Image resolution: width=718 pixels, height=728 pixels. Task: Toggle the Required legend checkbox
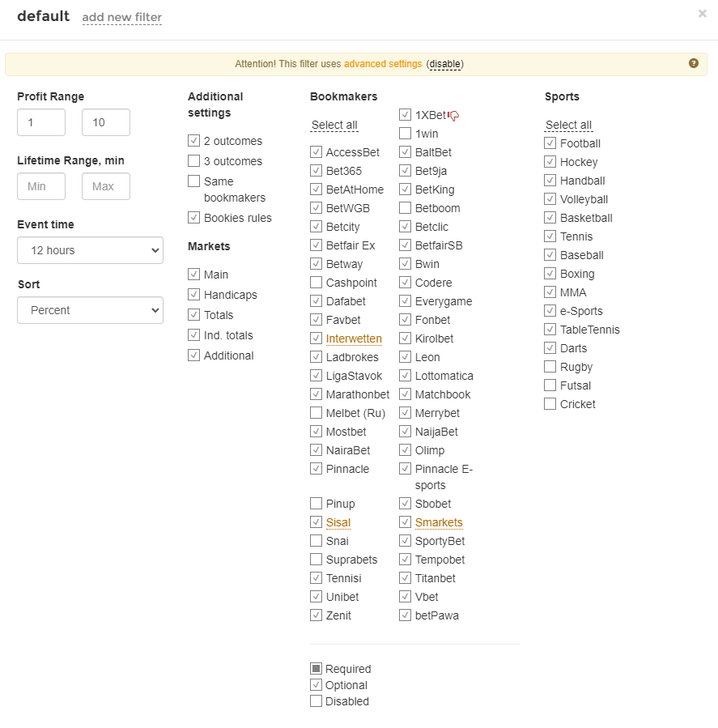click(x=316, y=669)
